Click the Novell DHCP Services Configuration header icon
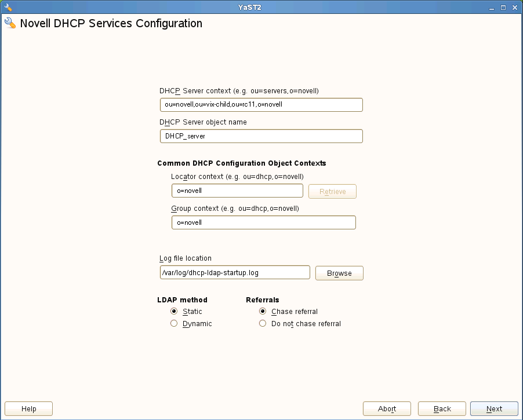The height and width of the screenshot is (420, 523). [10, 23]
